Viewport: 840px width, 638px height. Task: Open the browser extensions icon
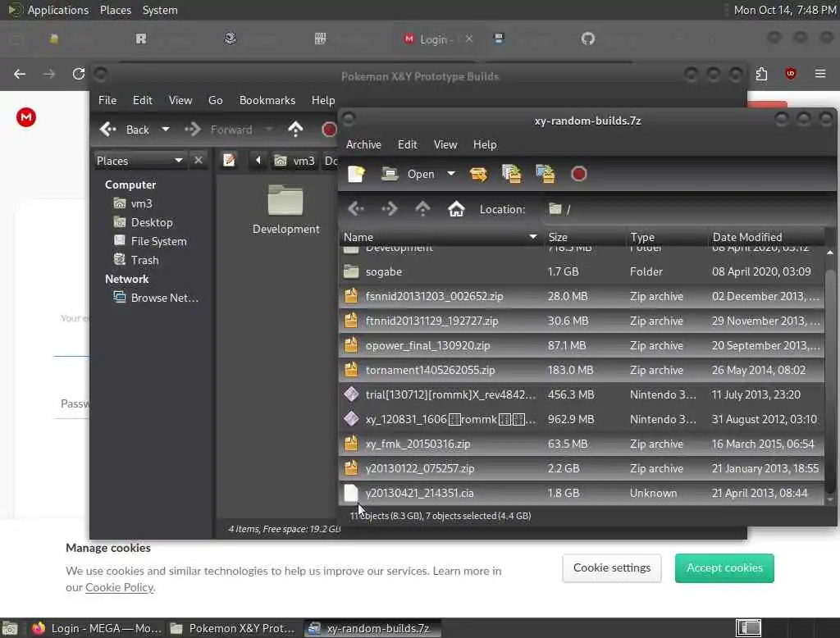761,73
